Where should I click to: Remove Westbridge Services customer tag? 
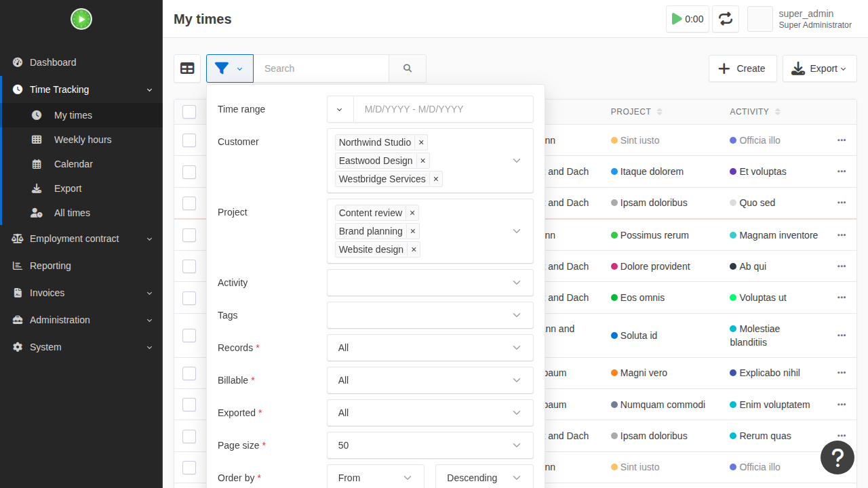click(436, 179)
